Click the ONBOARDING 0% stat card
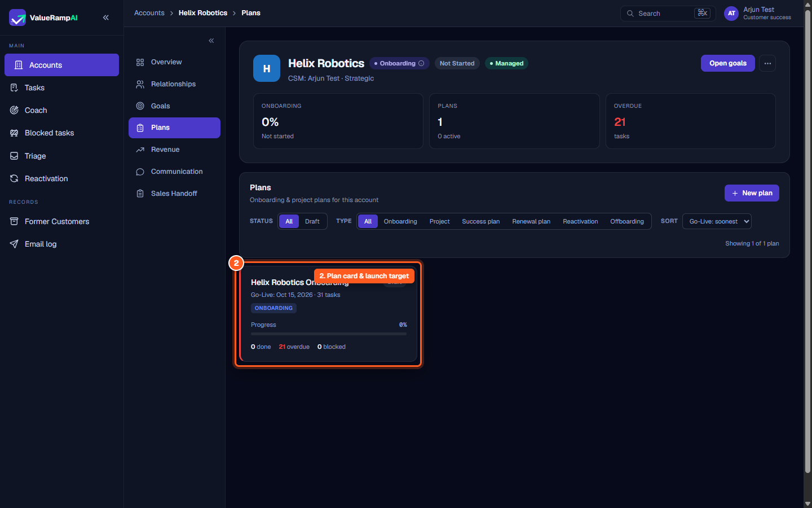 tap(338, 121)
